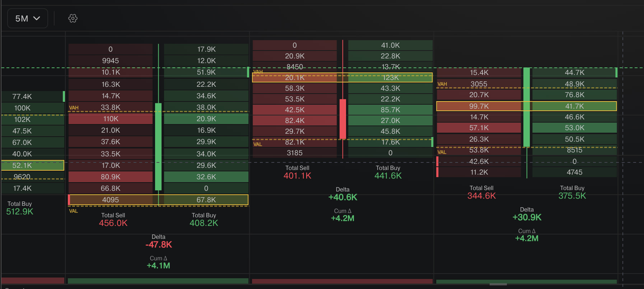Click the dropdown chevron beside 5M
This screenshot has width=644, height=289.
coord(37,18)
